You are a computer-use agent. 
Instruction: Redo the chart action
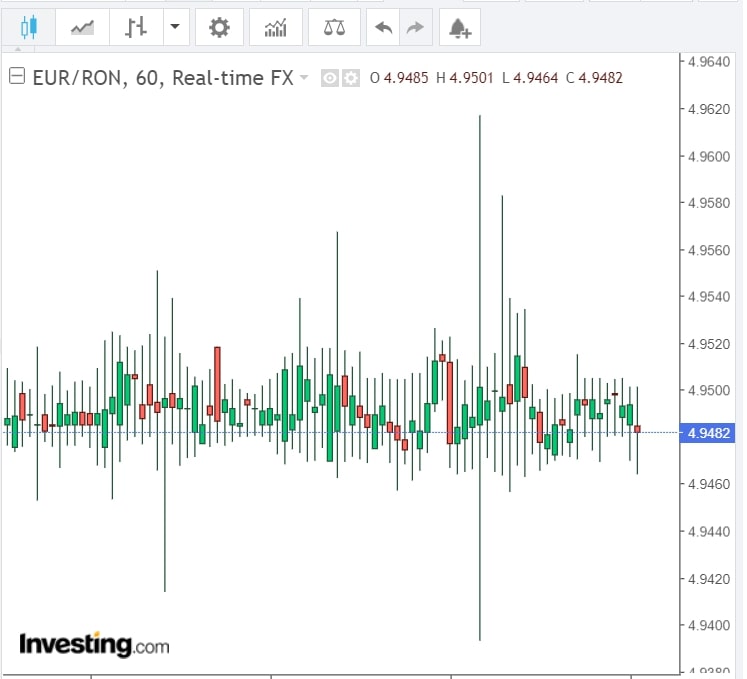pyautogui.click(x=413, y=27)
